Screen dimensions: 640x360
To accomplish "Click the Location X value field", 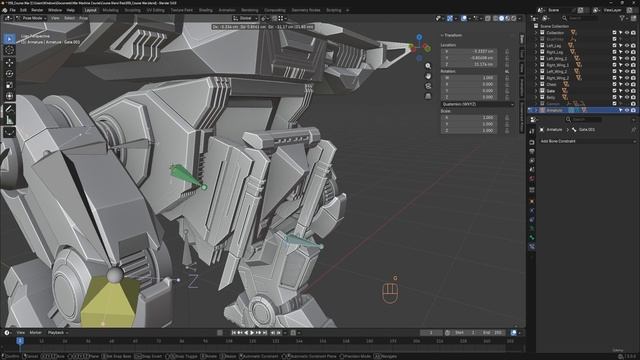I will pos(469,52).
